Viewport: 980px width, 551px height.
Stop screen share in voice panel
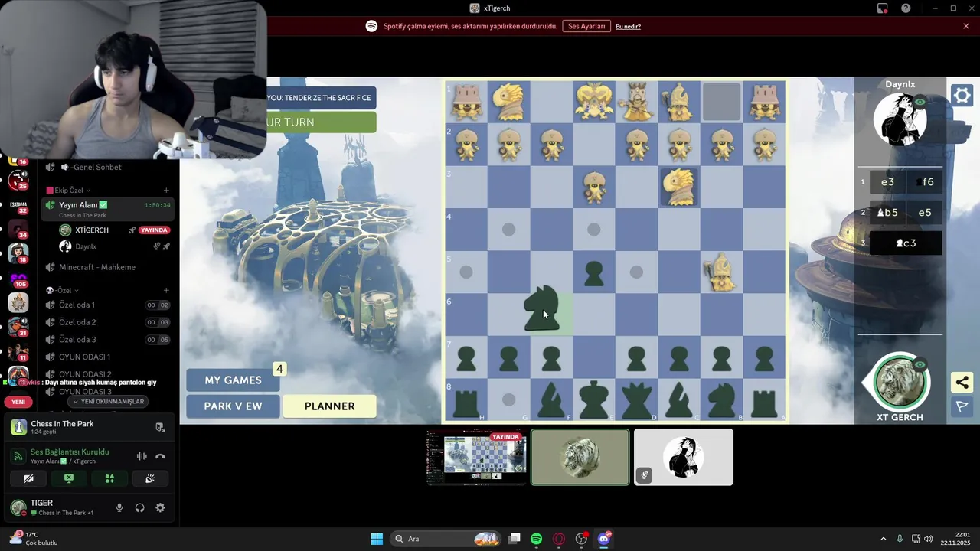(x=69, y=478)
